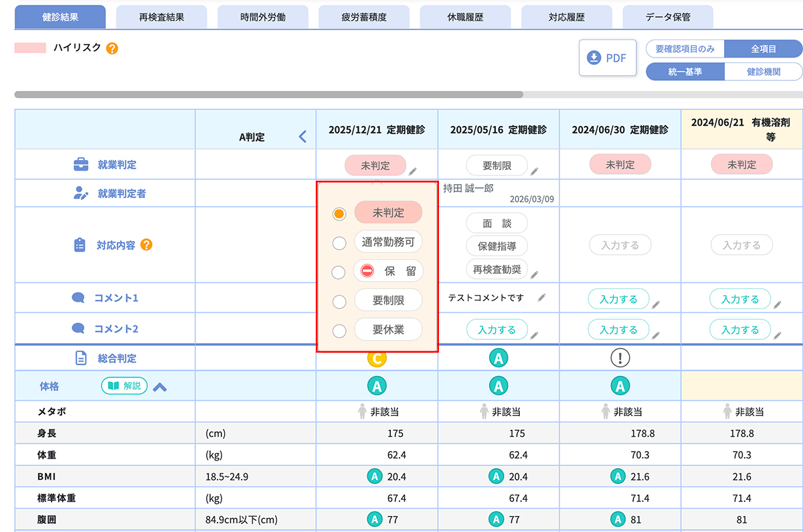803x532 pixels.
Task: Click 入力する for コメント2 in 2025/05/16 column
Action: point(497,330)
